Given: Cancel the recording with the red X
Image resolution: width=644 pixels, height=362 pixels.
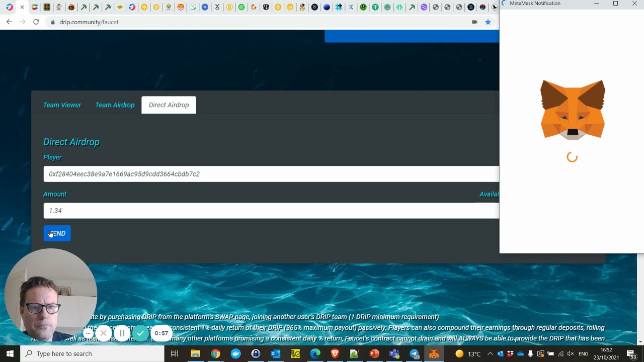Looking at the screenshot, I should (103, 333).
